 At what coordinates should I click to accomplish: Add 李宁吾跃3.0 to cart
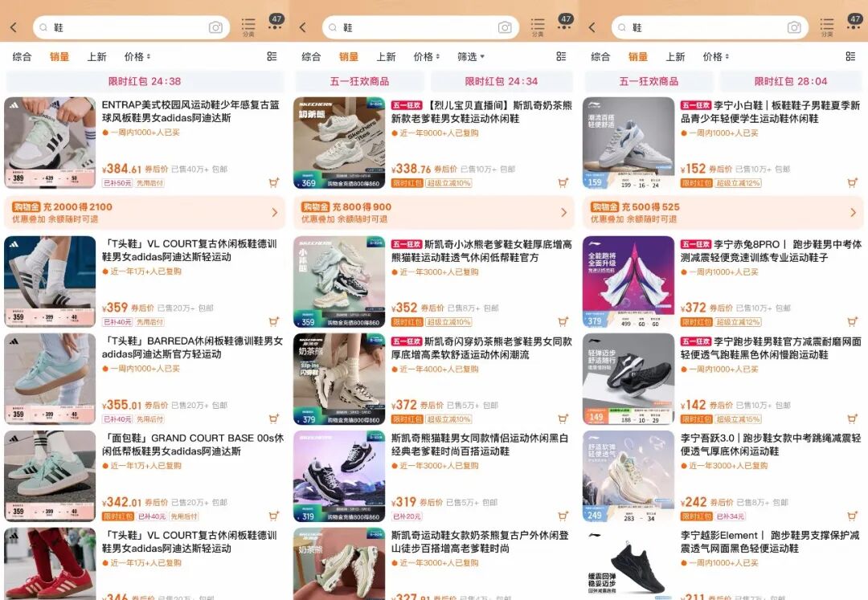[853, 516]
